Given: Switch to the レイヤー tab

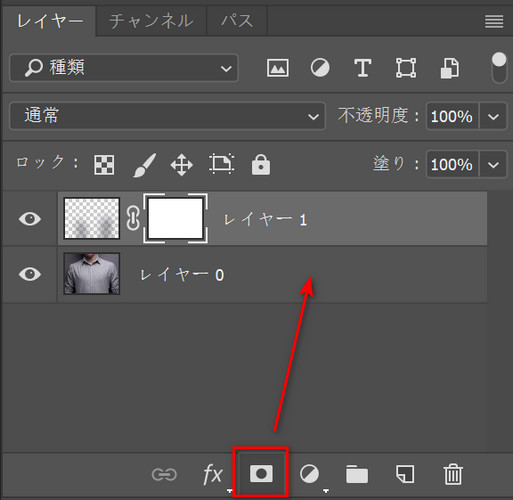Looking at the screenshot, I should (x=50, y=21).
